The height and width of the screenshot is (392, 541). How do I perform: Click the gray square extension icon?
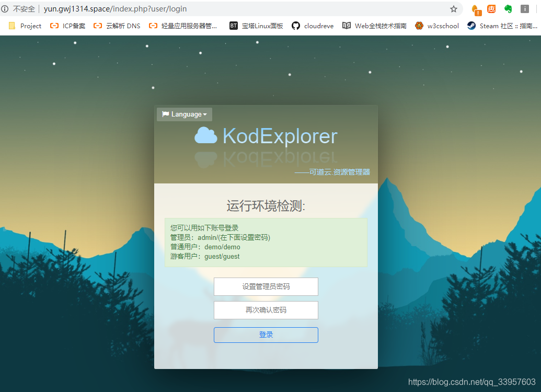tap(525, 9)
